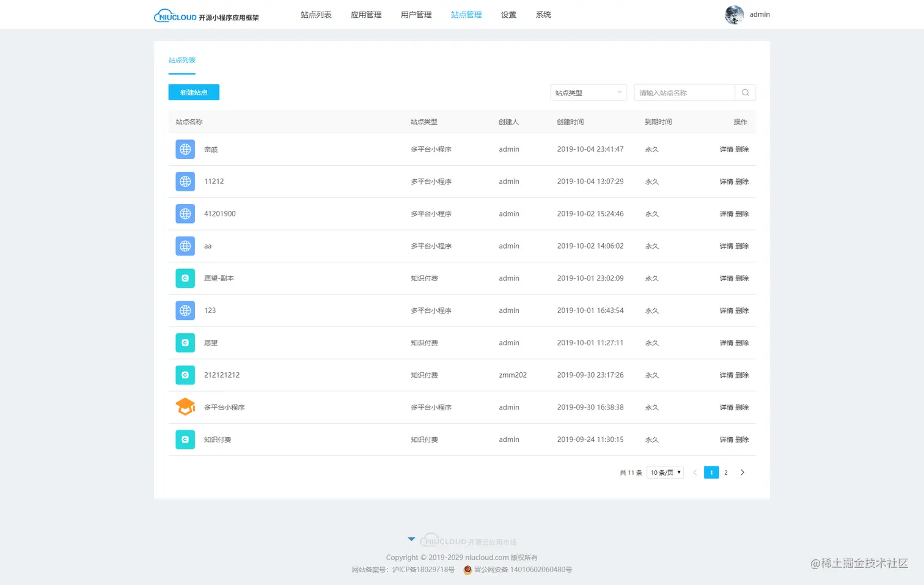Click the search magnifier icon
This screenshot has height=585, width=924.
pyautogui.click(x=745, y=92)
